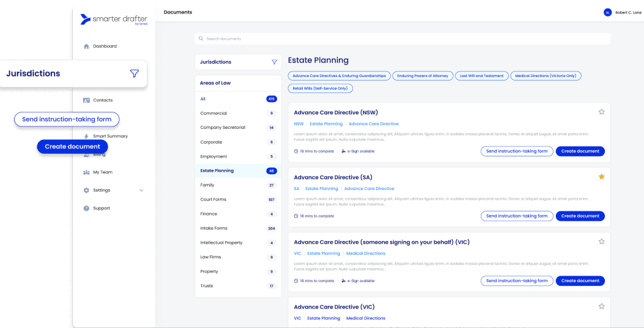Expand the Settings chevron in sidebar

pos(141,191)
